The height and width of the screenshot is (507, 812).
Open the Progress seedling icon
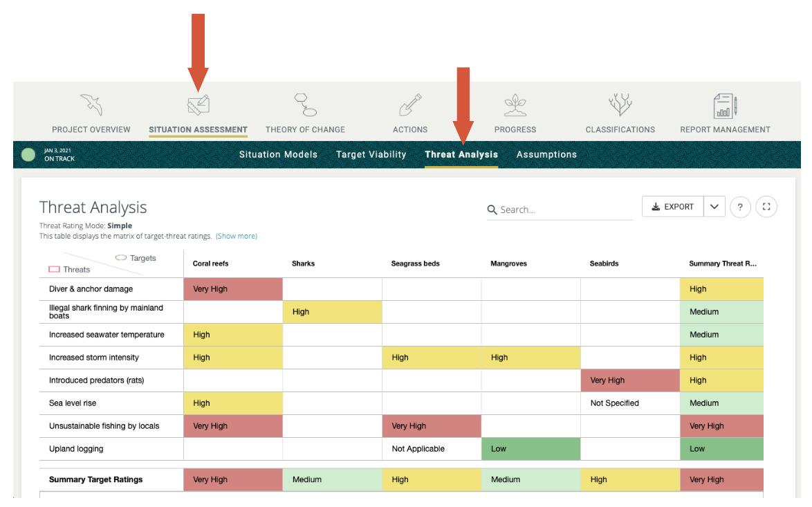(515, 105)
